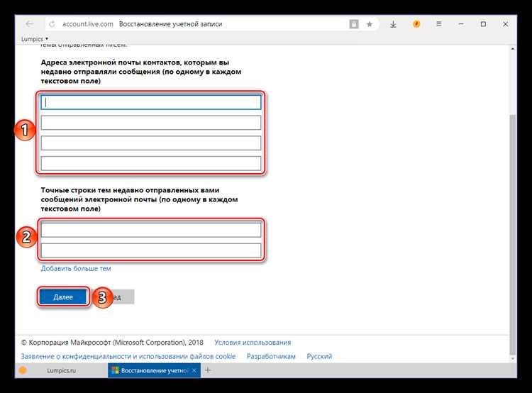
Task: Open downloads via arrow icon
Action: point(393,24)
